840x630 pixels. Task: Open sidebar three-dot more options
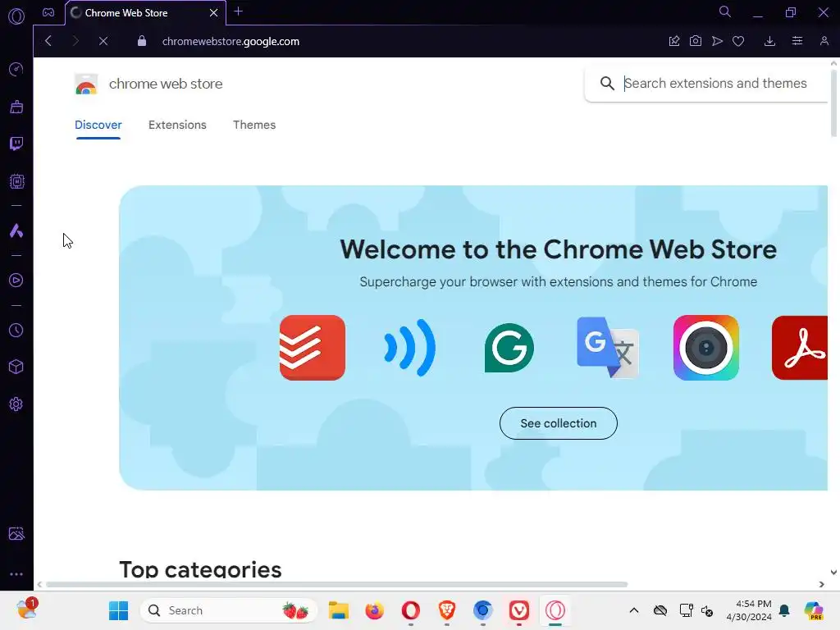pos(16,573)
